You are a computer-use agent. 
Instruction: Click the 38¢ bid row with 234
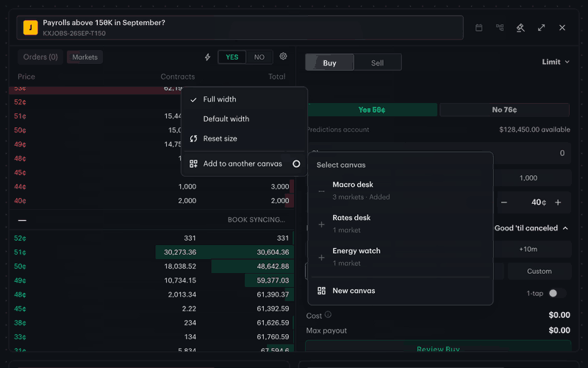pyautogui.click(x=151, y=323)
